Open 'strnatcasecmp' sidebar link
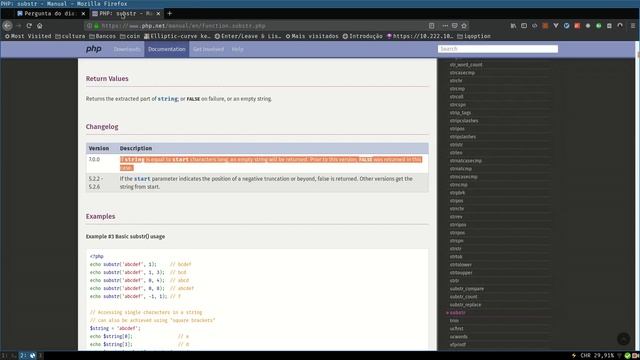640x360 pixels. coord(465,161)
